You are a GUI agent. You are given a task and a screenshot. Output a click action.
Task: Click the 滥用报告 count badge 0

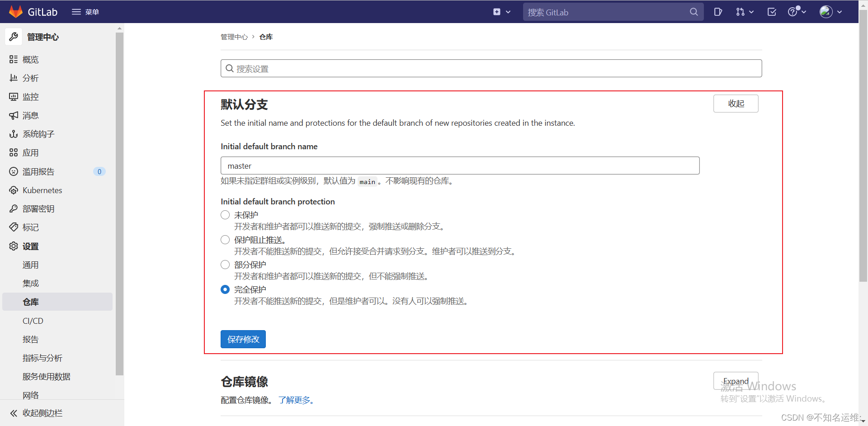pos(99,171)
